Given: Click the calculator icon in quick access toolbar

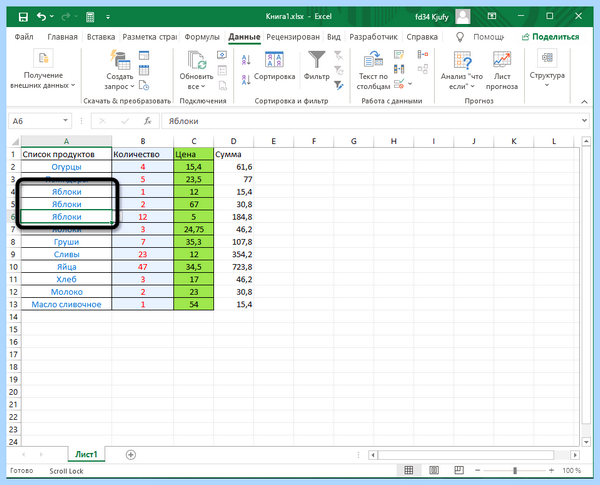Looking at the screenshot, I should click(x=90, y=17).
